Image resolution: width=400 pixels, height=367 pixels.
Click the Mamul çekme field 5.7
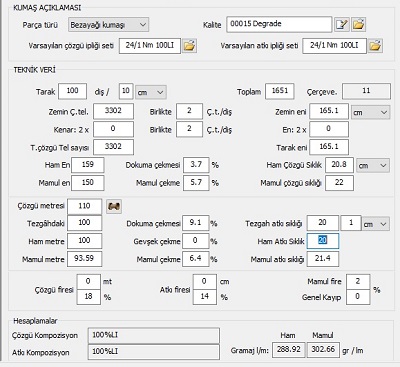pyautogui.click(x=196, y=183)
